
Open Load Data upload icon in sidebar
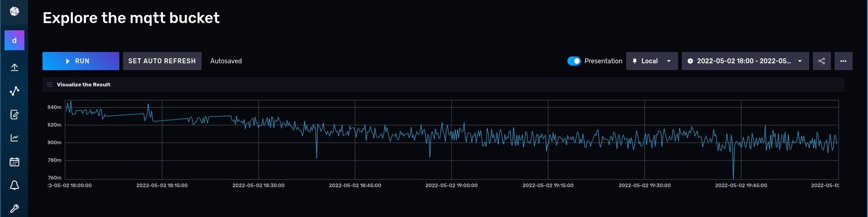pos(14,67)
